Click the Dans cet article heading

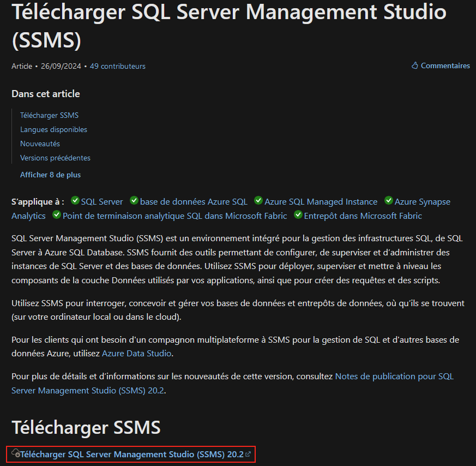click(46, 94)
